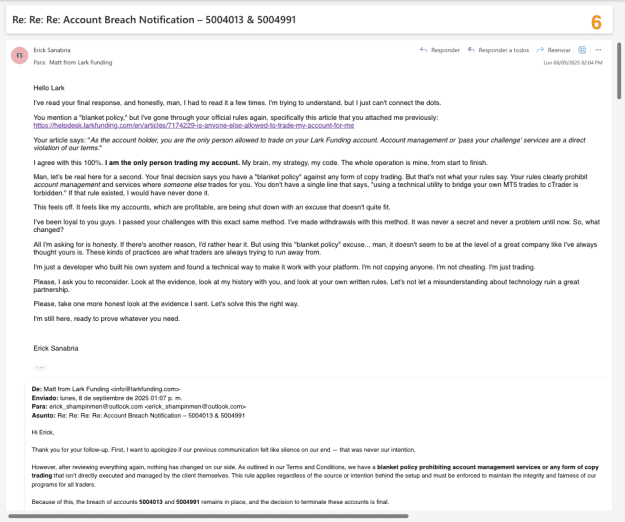Click the Responder button label
625x522 pixels.
point(445,50)
